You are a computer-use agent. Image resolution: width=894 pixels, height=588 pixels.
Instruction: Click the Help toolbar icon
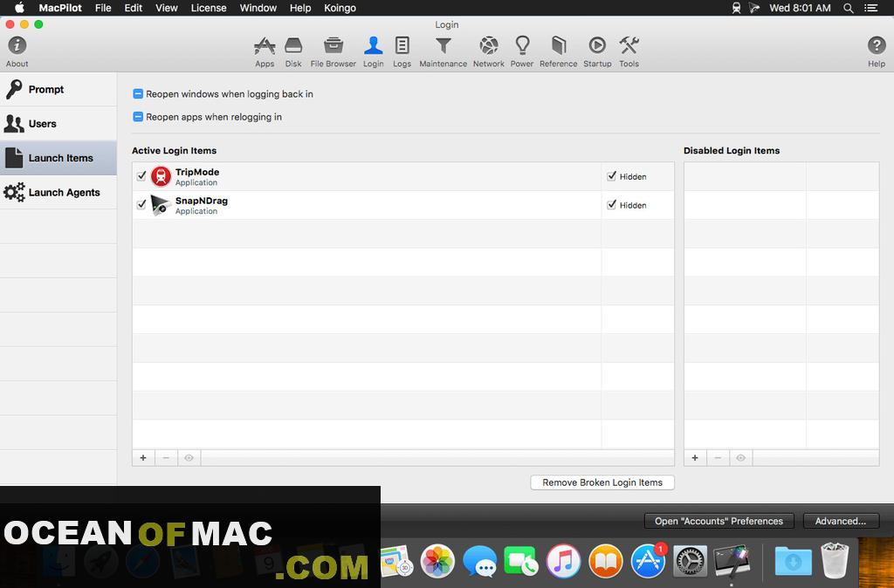pyautogui.click(x=877, y=51)
